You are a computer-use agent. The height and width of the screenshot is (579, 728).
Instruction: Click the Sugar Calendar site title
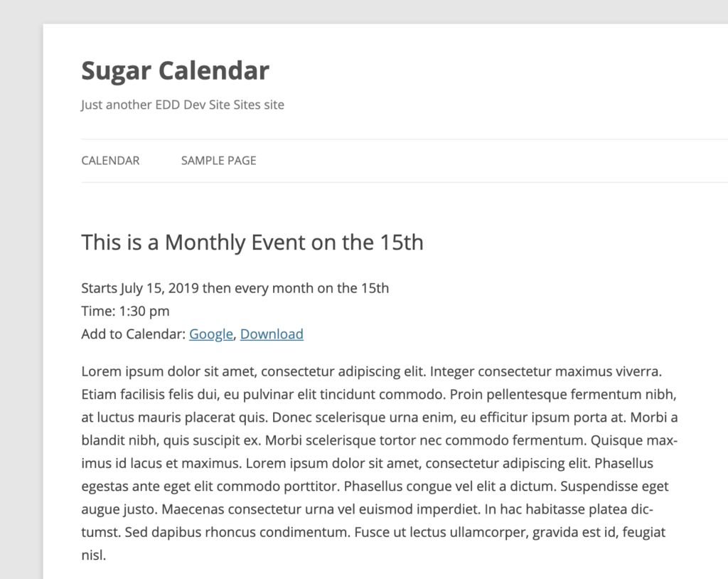(175, 70)
